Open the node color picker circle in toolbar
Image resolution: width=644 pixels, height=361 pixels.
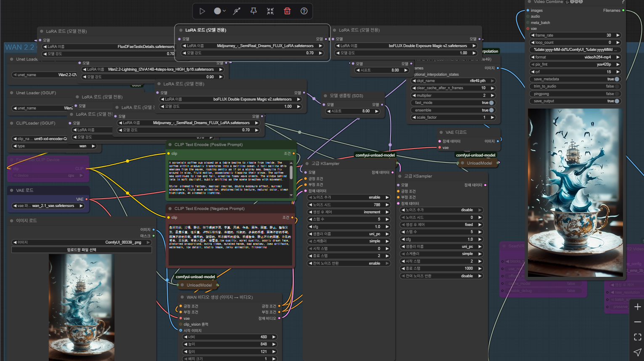click(217, 11)
